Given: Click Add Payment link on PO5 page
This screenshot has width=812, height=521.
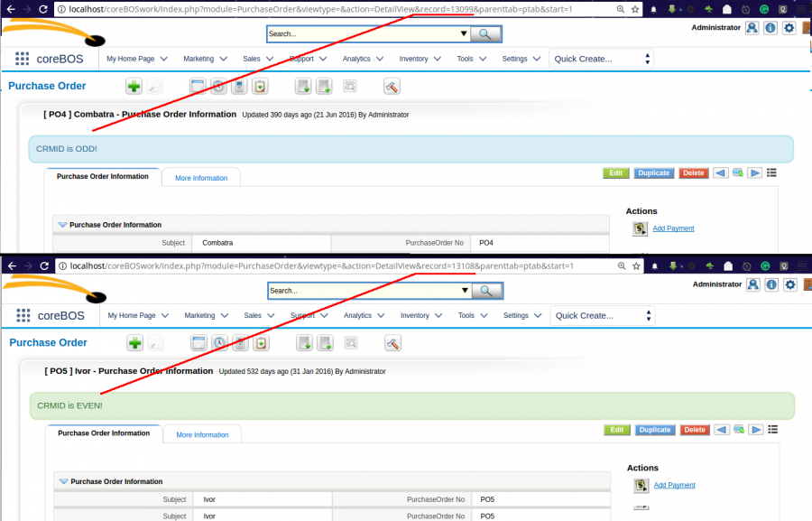Looking at the screenshot, I should point(674,485).
